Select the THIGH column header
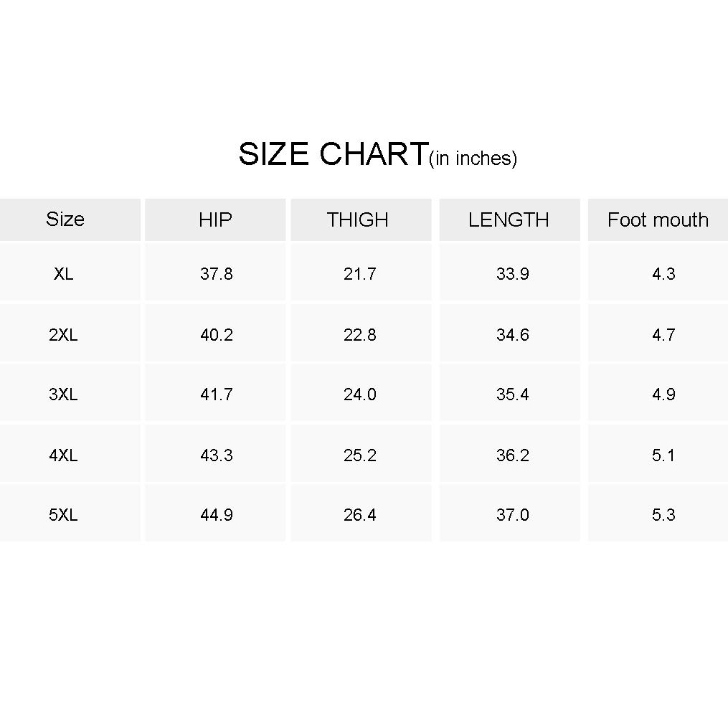728x728 pixels. 358,220
